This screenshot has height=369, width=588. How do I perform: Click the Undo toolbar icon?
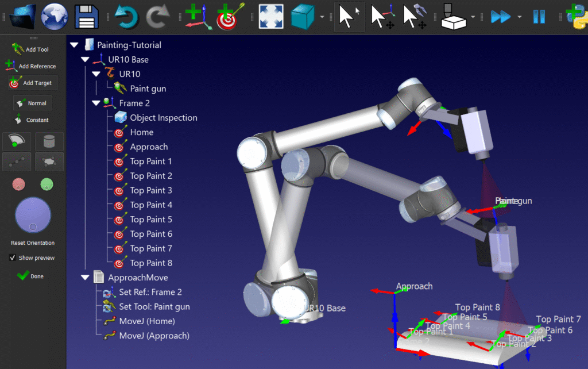[x=126, y=16]
